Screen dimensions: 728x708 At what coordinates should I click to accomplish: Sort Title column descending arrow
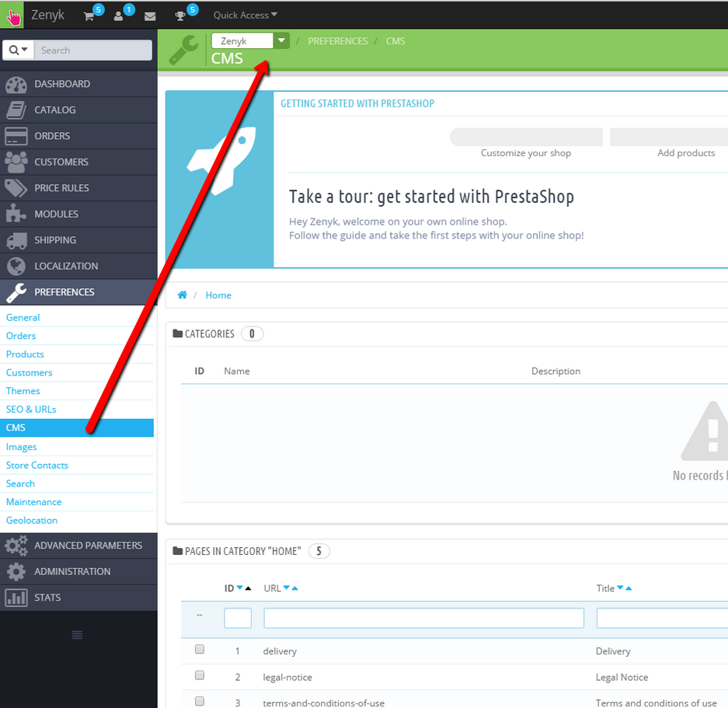point(620,588)
